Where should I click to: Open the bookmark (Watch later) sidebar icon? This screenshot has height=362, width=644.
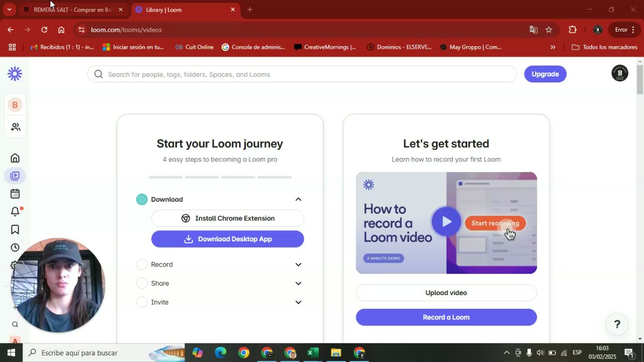click(x=15, y=229)
